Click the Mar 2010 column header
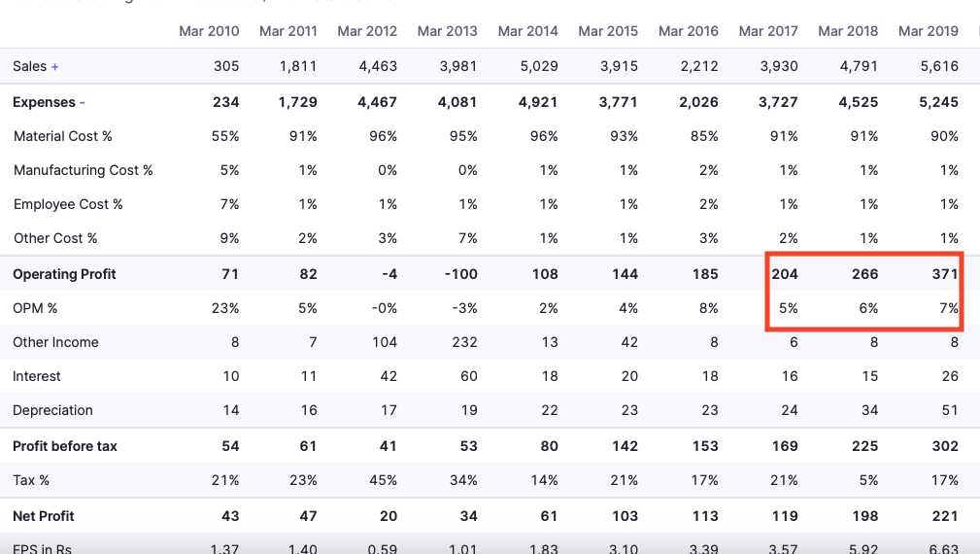980x554 pixels. coord(209,31)
